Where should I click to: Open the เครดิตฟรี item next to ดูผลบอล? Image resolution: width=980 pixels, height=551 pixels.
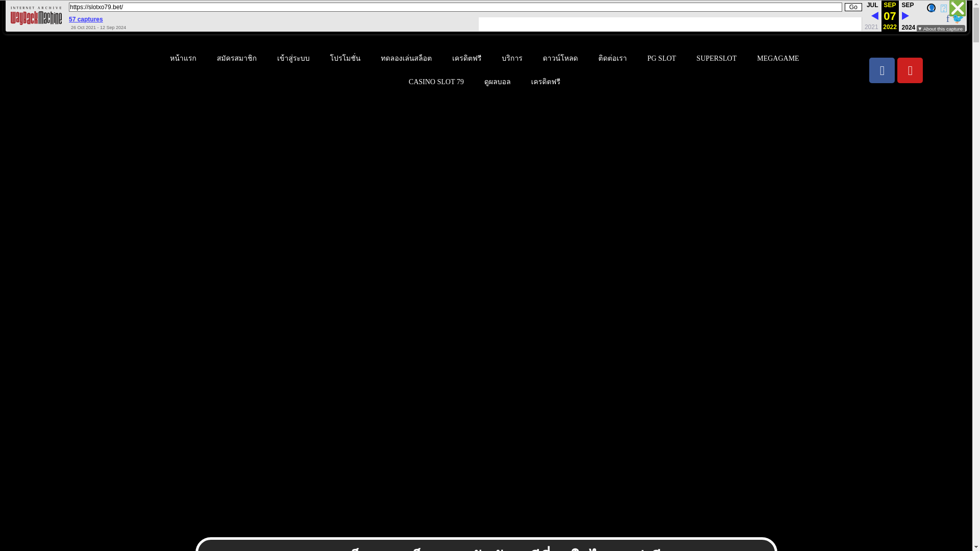click(x=546, y=82)
